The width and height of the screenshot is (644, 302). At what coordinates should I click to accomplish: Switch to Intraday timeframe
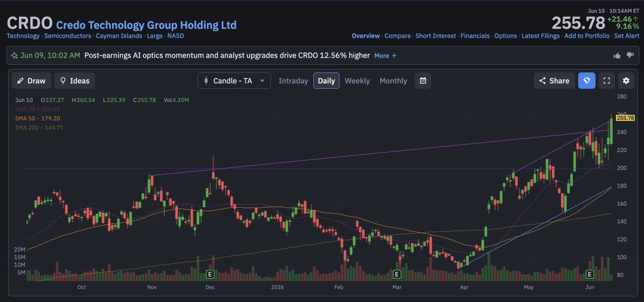[x=293, y=80]
